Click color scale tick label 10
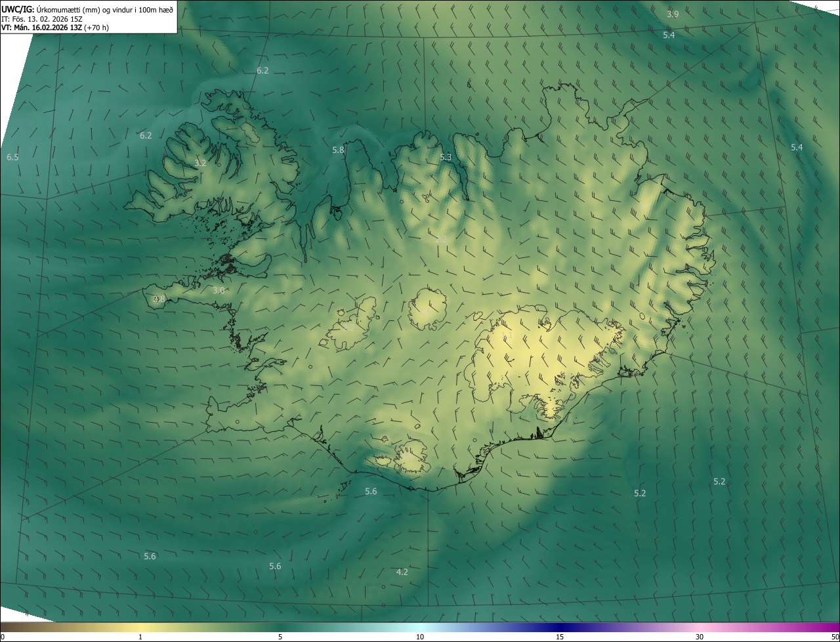The height and width of the screenshot is (642, 840). pos(420,637)
